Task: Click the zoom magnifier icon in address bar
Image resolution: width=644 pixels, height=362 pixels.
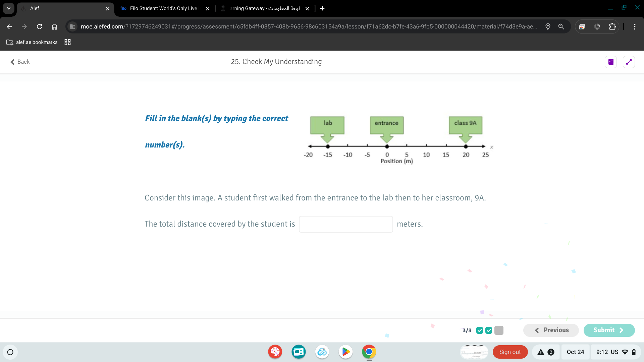Action: 561,26
